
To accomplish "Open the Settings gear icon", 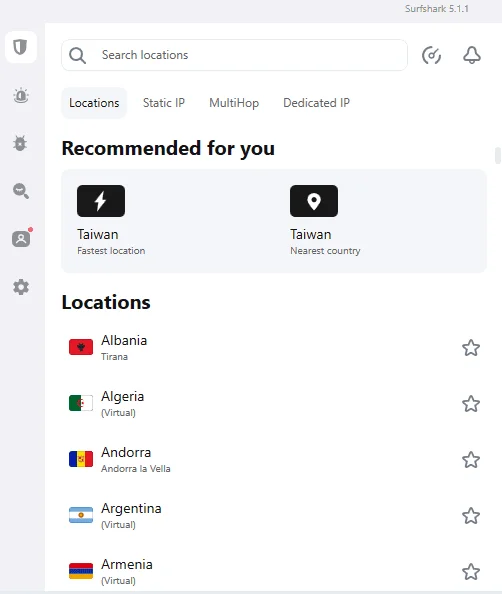I will click(21, 287).
